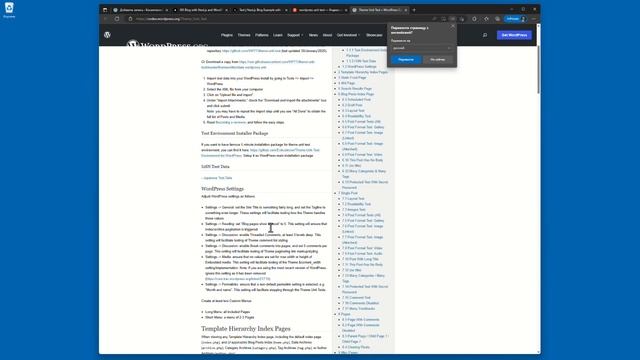
Task: Open Showcase in the WordPress navigation
Action: click(x=374, y=35)
